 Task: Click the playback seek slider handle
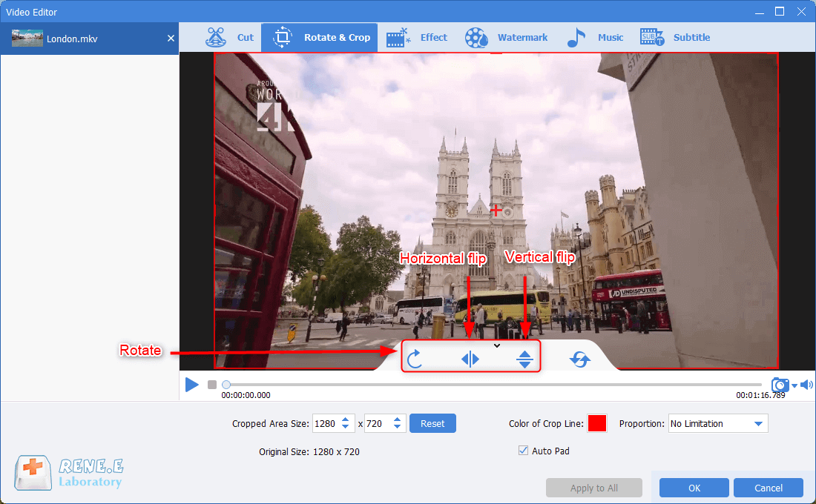point(226,385)
